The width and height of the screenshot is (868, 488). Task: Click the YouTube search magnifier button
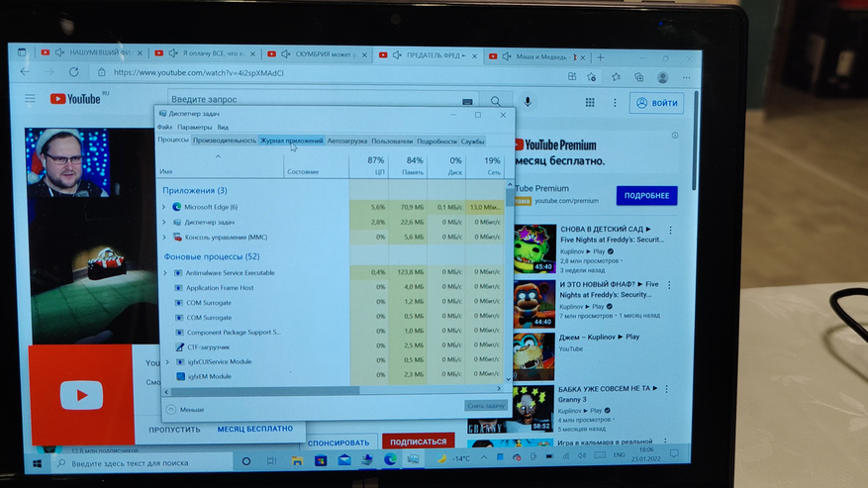[x=495, y=101]
